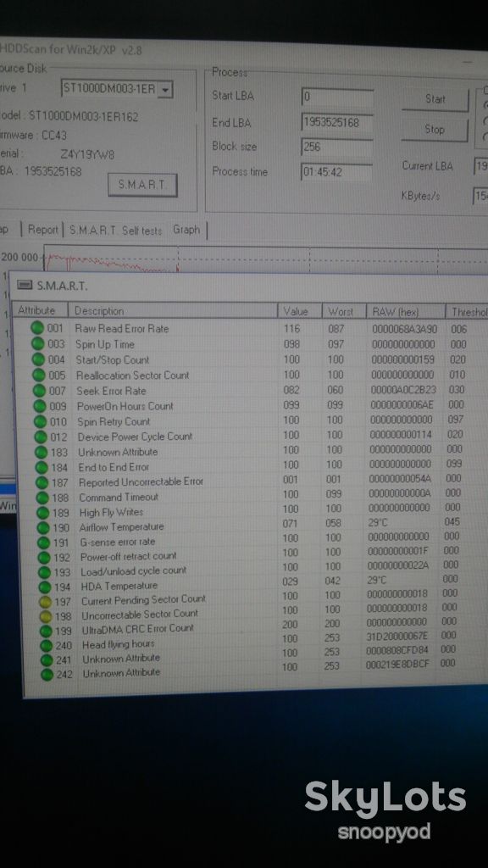Click the Stop button
Viewport: 488px width, 868px height.
pos(435,129)
